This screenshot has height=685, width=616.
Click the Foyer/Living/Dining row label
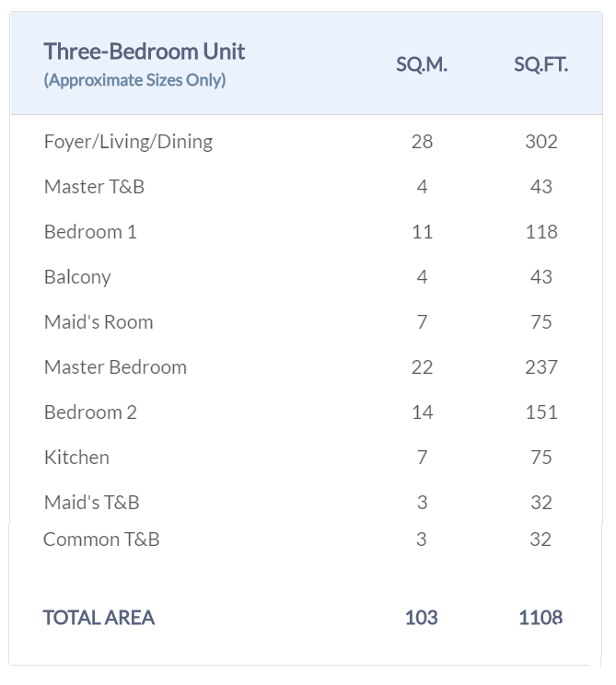click(x=128, y=142)
